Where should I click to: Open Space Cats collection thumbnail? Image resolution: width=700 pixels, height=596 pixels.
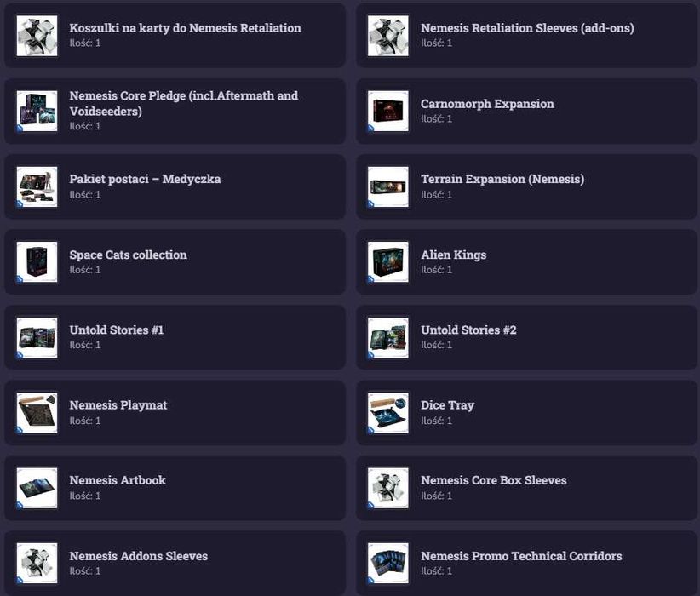point(37,261)
